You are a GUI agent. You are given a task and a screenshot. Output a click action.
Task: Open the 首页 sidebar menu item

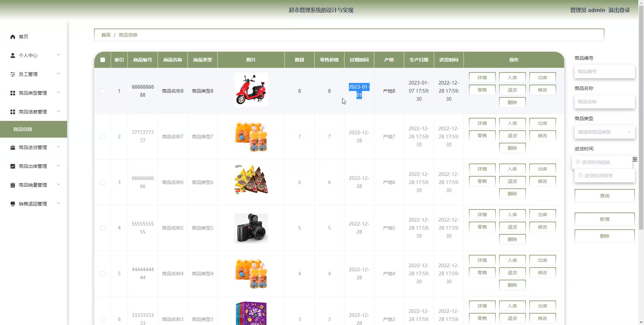34,37
